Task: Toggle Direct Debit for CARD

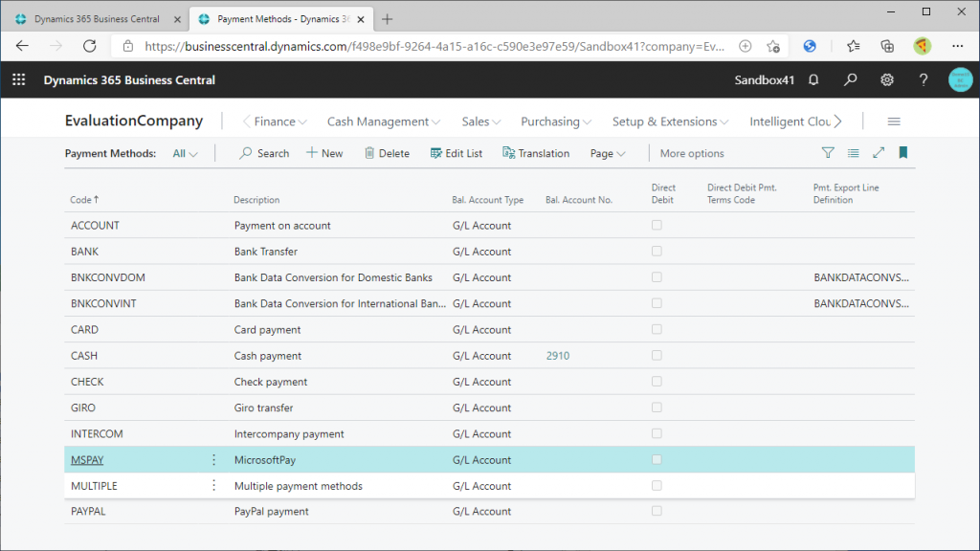Action: (657, 329)
